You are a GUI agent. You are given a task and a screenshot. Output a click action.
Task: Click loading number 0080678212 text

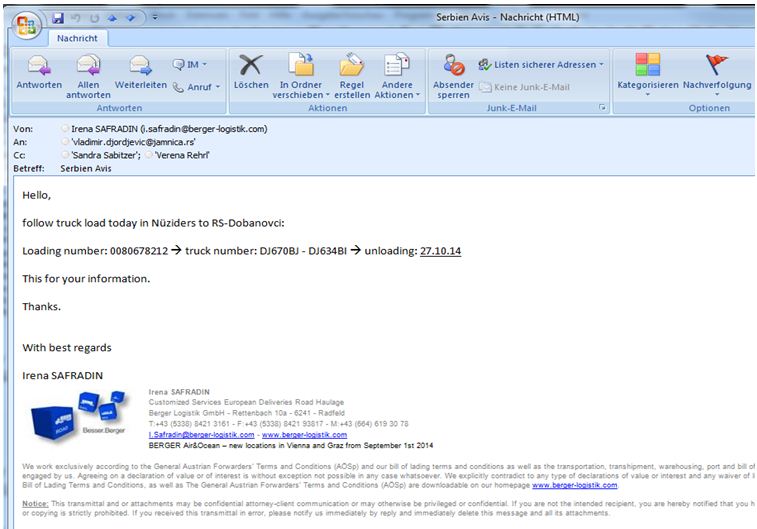(139, 251)
